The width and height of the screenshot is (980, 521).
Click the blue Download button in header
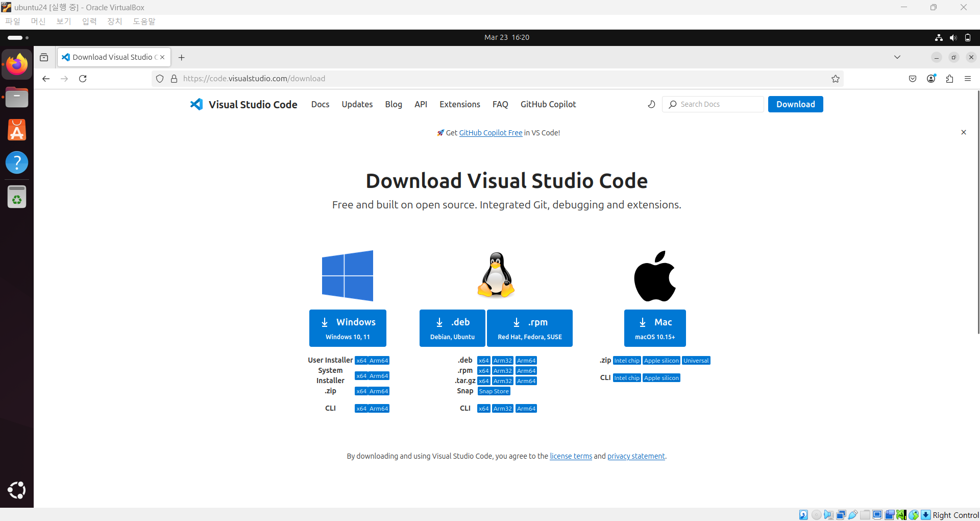coord(795,104)
